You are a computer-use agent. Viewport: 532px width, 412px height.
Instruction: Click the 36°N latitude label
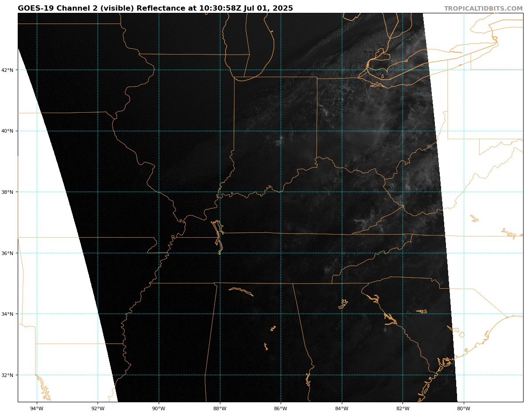[8, 253]
